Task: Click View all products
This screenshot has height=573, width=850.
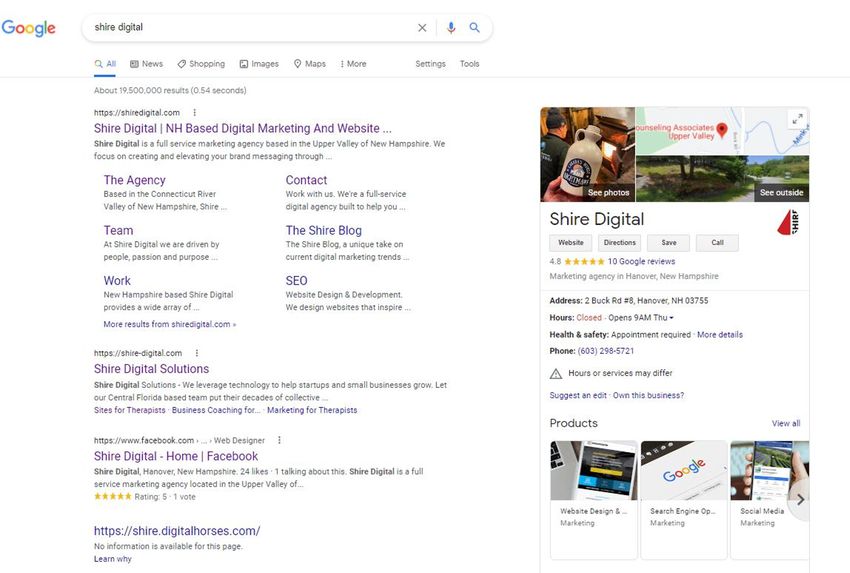Action: 786,423
